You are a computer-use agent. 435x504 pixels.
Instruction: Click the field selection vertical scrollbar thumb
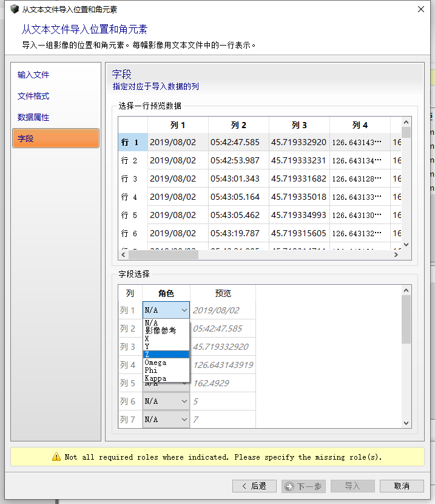(x=406, y=319)
